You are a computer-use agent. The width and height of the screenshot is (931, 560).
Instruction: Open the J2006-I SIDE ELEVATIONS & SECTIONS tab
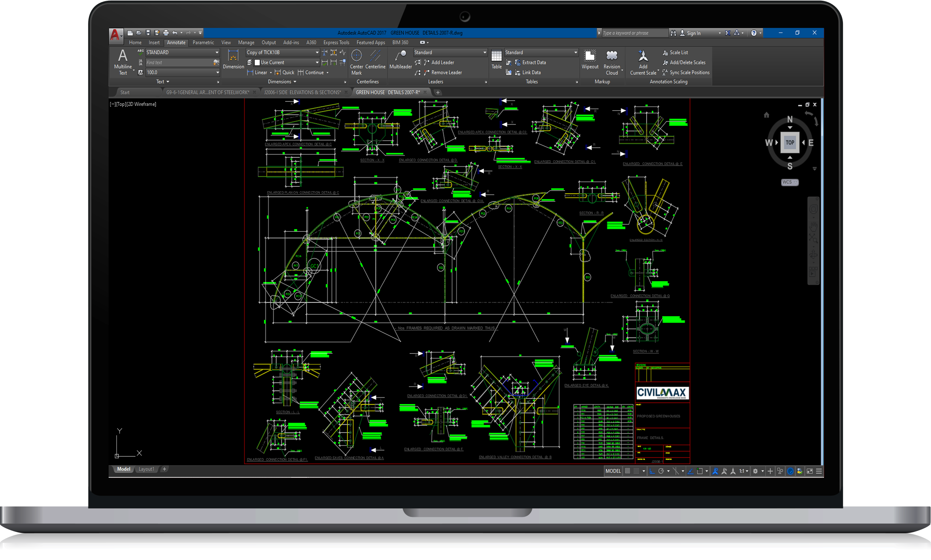(302, 92)
